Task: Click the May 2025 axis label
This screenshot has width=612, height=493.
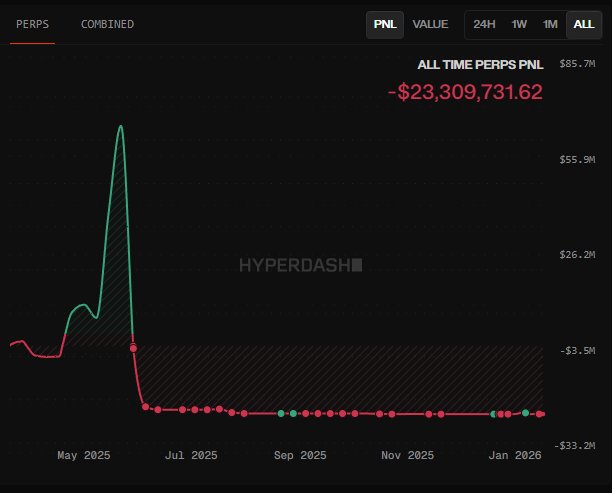Action: [84, 456]
